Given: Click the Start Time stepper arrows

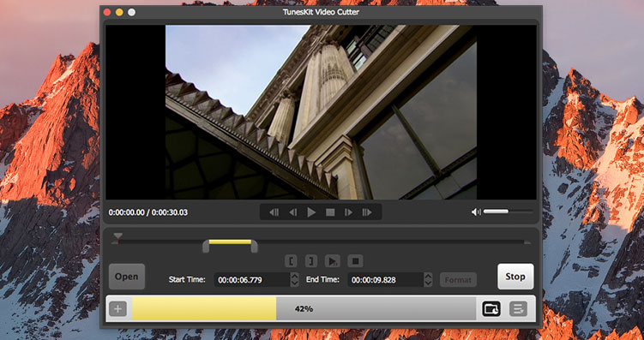Looking at the screenshot, I should [x=294, y=280].
